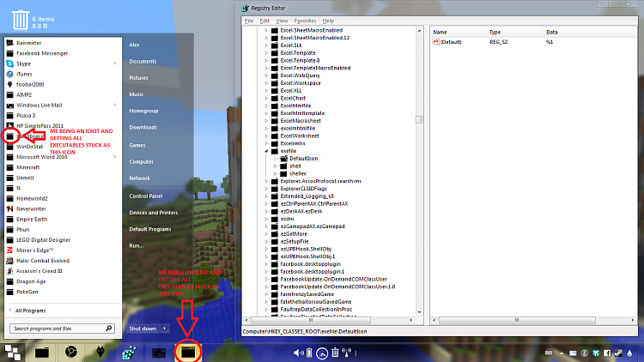Launch WinDirStat from the Start menu
644x362 pixels.
pyautogui.click(x=29, y=147)
